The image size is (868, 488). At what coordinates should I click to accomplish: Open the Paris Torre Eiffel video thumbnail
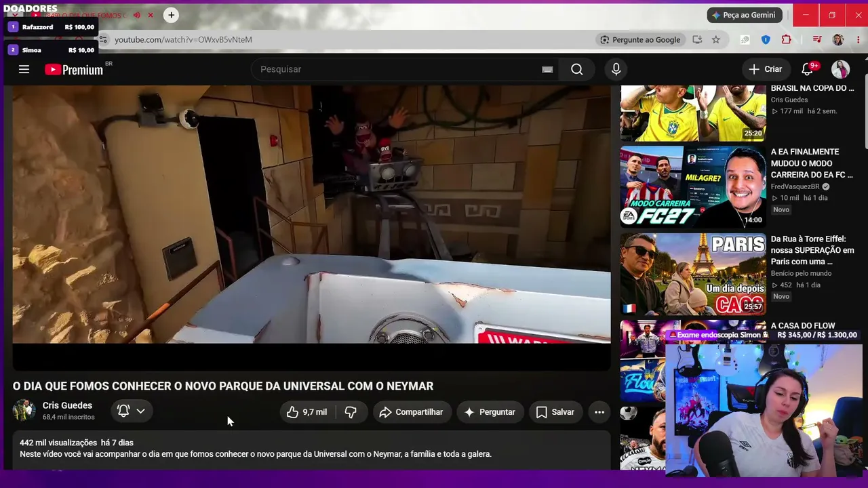coord(693,274)
